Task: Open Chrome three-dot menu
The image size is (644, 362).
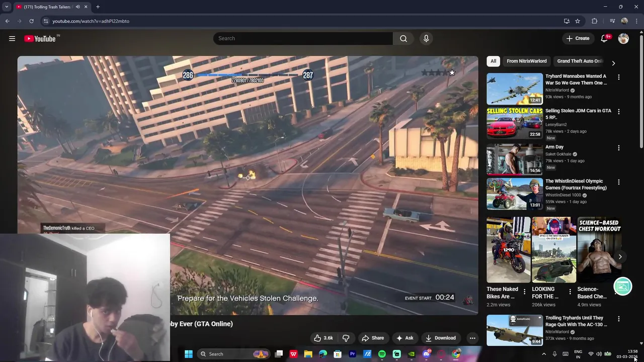Action: (636, 21)
